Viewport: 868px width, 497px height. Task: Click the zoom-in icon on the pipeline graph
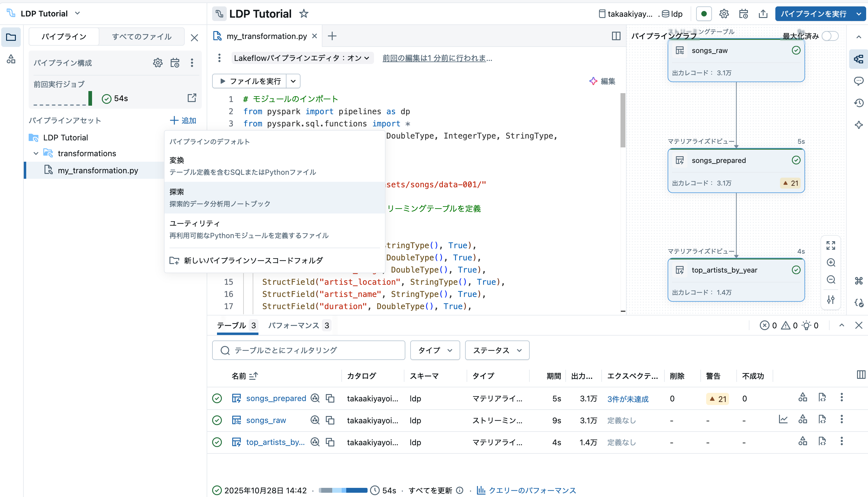point(831,263)
